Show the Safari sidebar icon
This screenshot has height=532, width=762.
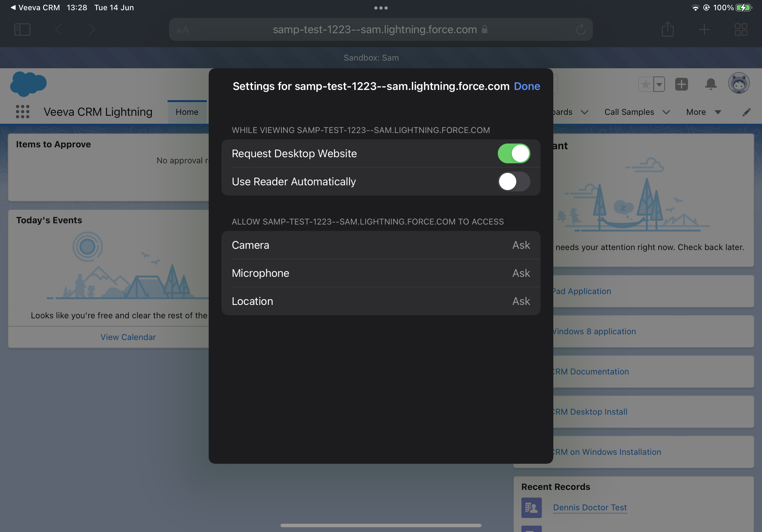point(22,30)
